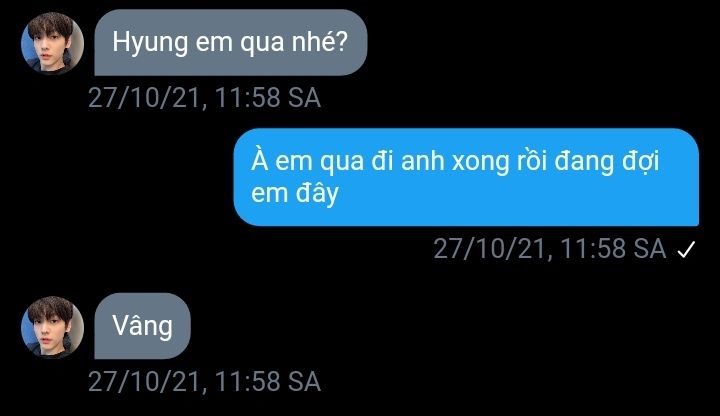Click the word "anh" in the blue bubble
This screenshot has width=720, height=416.
point(422,160)
